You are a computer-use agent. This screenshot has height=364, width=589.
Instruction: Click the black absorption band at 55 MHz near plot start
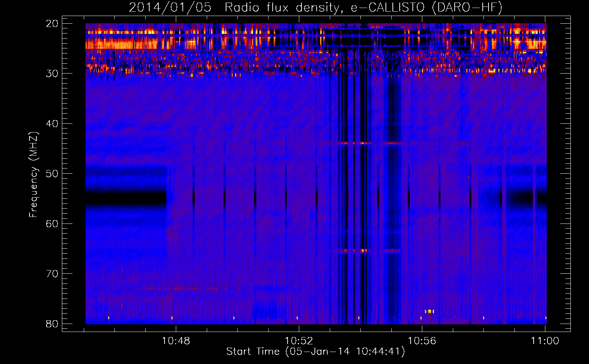coord(126,198)
